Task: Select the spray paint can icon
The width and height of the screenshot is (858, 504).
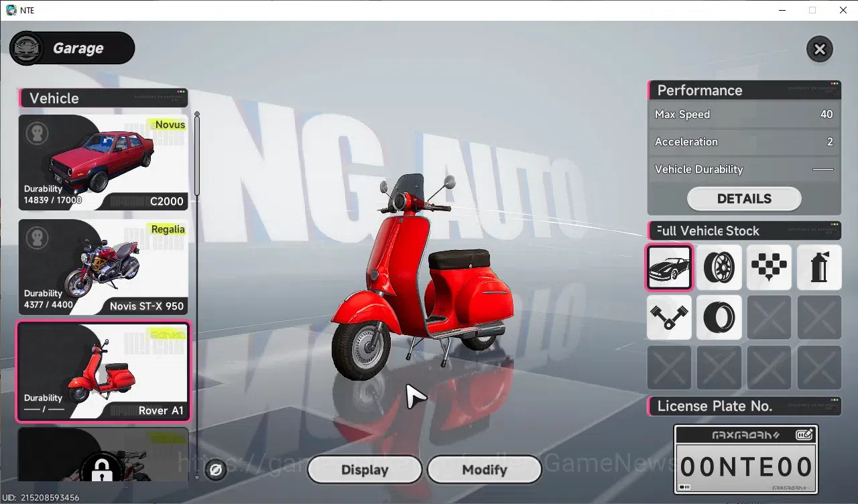Action: pos(819,267)
